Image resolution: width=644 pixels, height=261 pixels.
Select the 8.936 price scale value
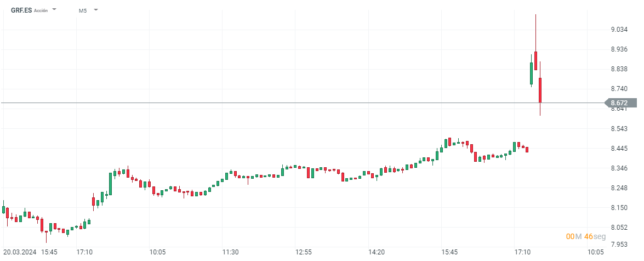[619, 49]
